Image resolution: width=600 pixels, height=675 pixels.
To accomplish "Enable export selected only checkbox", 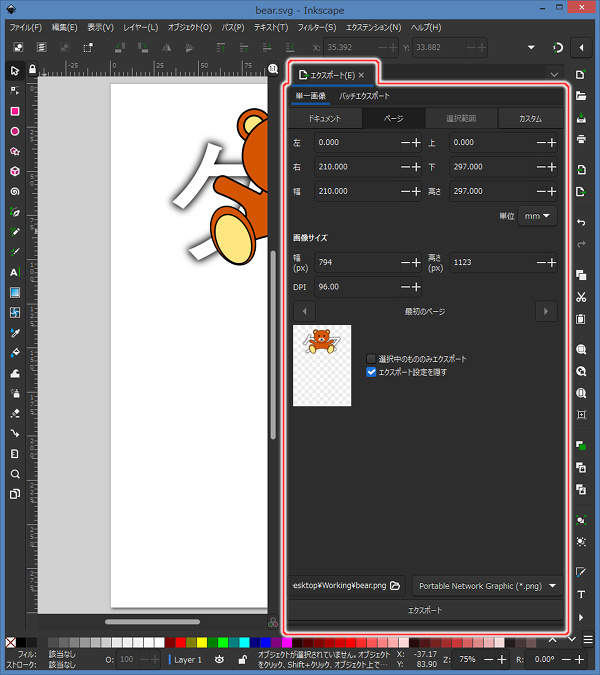I will 371,358.
